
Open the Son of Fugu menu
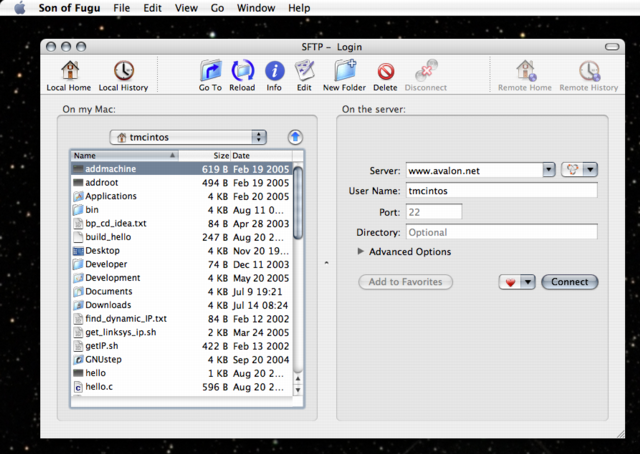pyautogui.click(x=69, y=8)
